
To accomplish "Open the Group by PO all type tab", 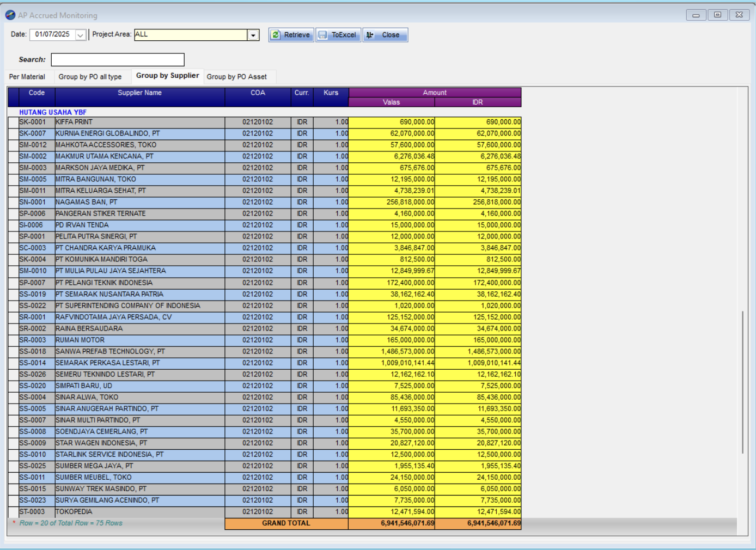I will [x=90, y=77].
